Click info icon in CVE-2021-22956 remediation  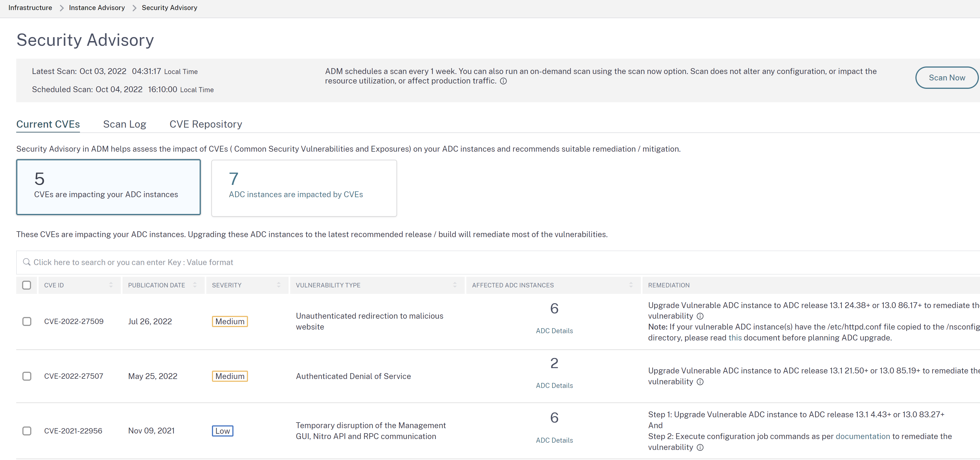coord(700,447)
